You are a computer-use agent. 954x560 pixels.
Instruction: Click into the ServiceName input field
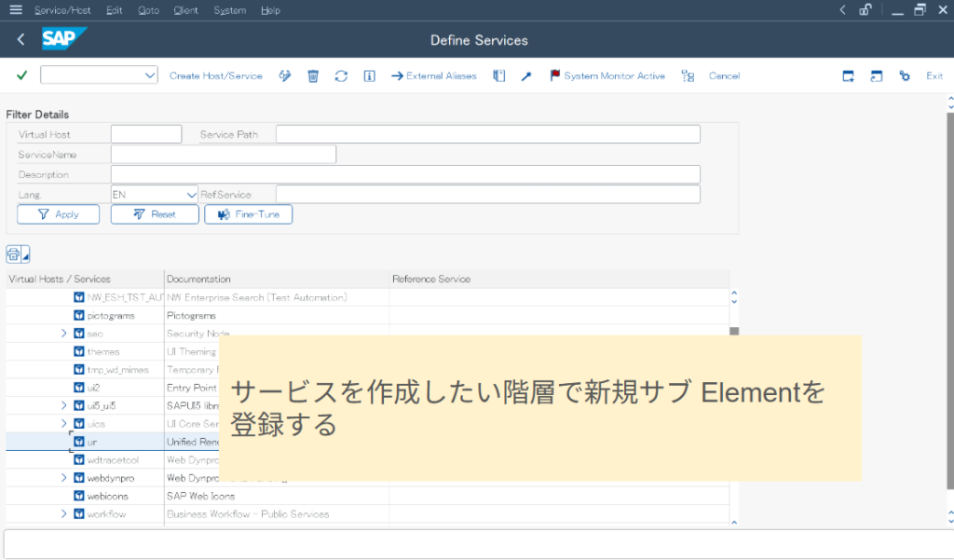pyautogui.click(x=223, y=155)
